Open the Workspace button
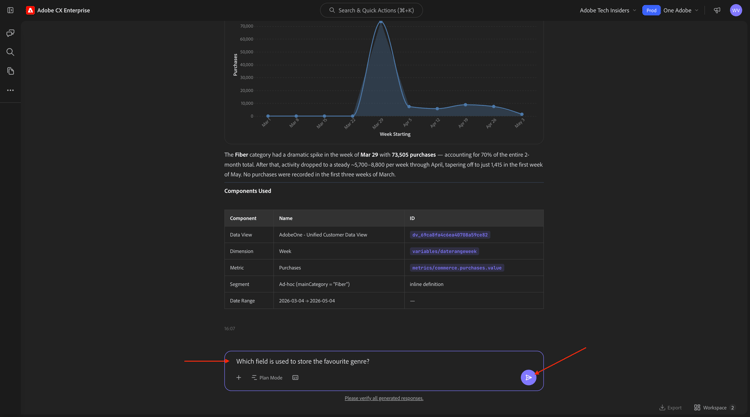 click(x=714, y=407)
